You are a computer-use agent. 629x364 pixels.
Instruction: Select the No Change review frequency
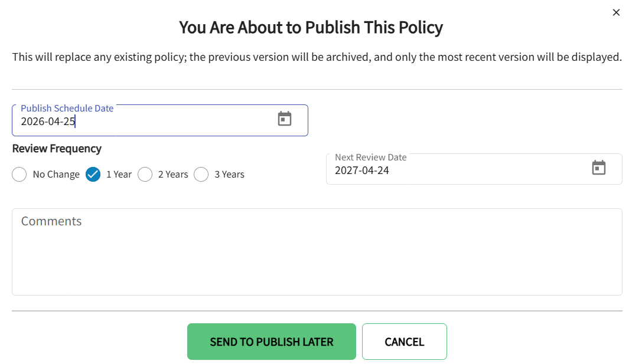[19, 174]
